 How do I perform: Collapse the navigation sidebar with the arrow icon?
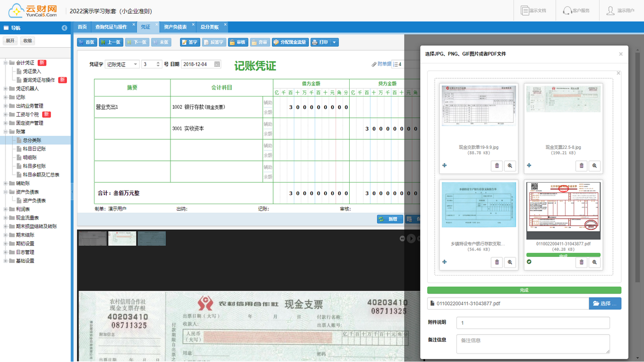click(64, 28)
